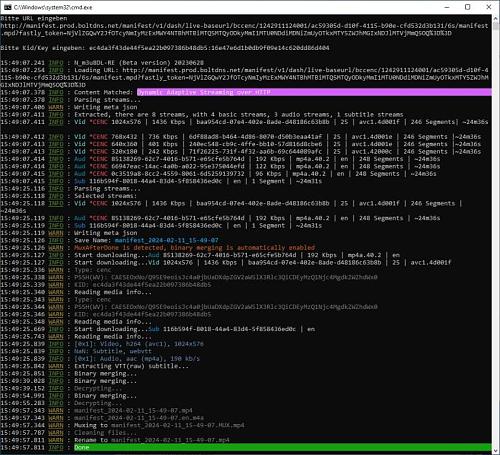Viewport: 500px width, 455px height.
Task: Click the vertical scrollbar thumb
Action: click(x=496, y=27)
